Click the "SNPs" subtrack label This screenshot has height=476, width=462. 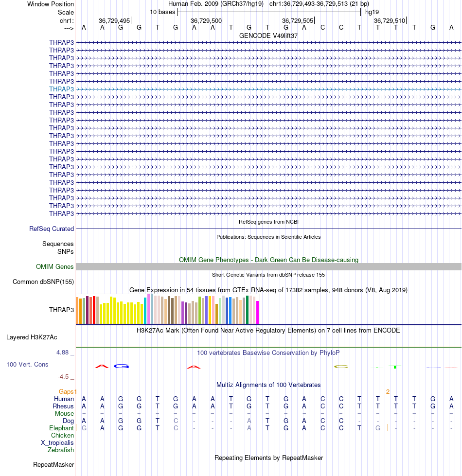66,252
